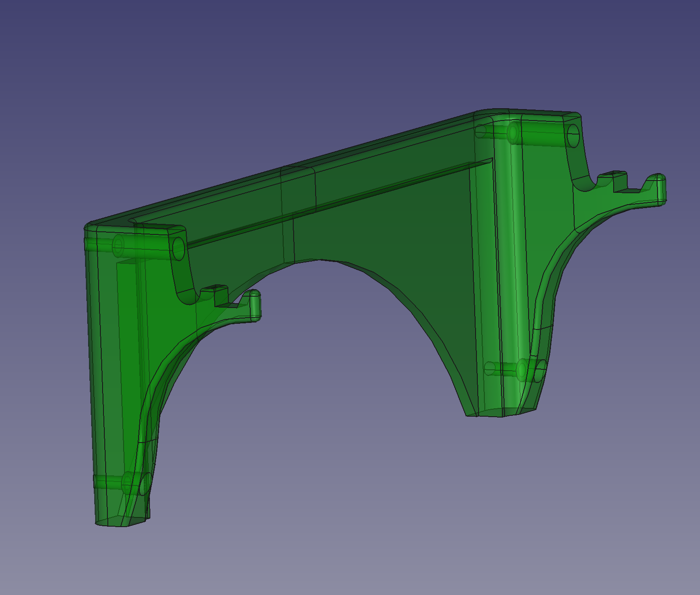Pick the lower screw hole on the left leg
Screen dimensions: 700x595
point(145,484)
